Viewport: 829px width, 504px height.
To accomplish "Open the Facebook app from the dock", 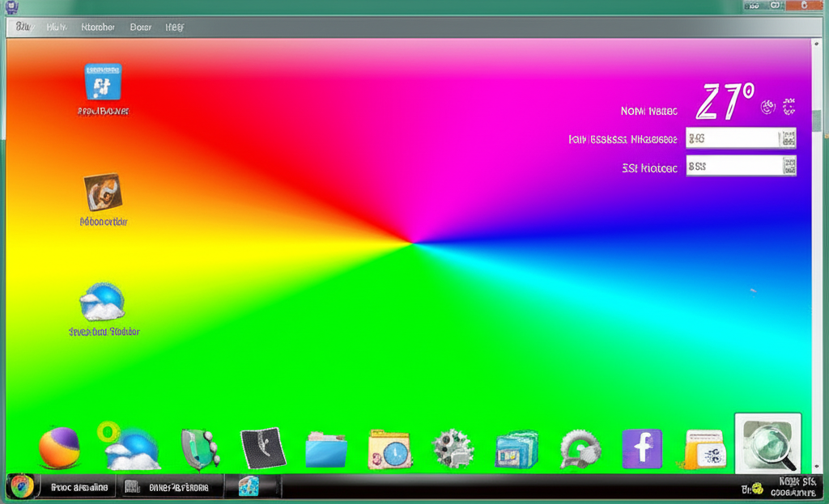I will [x=643, y=448].
